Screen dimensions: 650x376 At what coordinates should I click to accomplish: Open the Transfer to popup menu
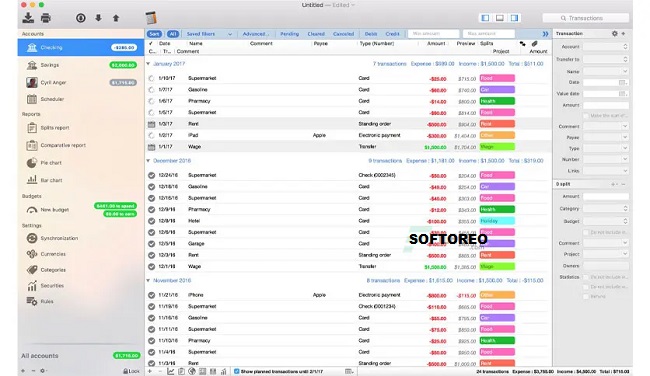tap(606, 59)
